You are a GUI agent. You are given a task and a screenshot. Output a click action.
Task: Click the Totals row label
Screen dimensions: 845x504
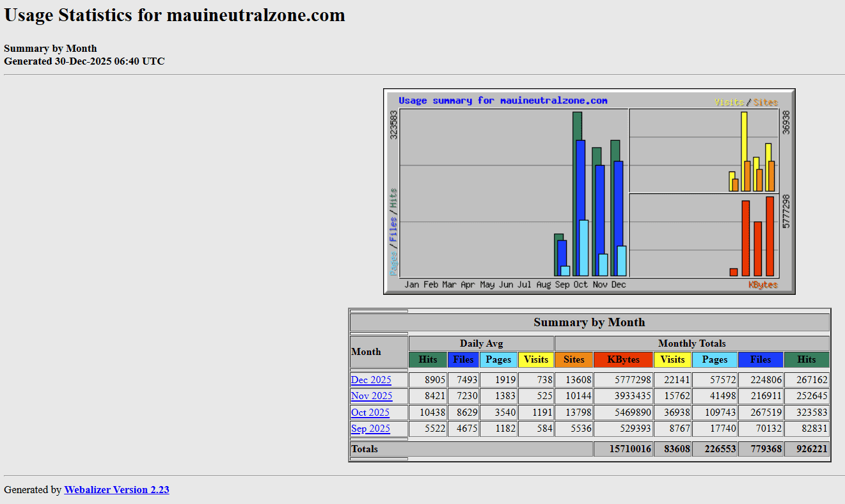[364, 449]
